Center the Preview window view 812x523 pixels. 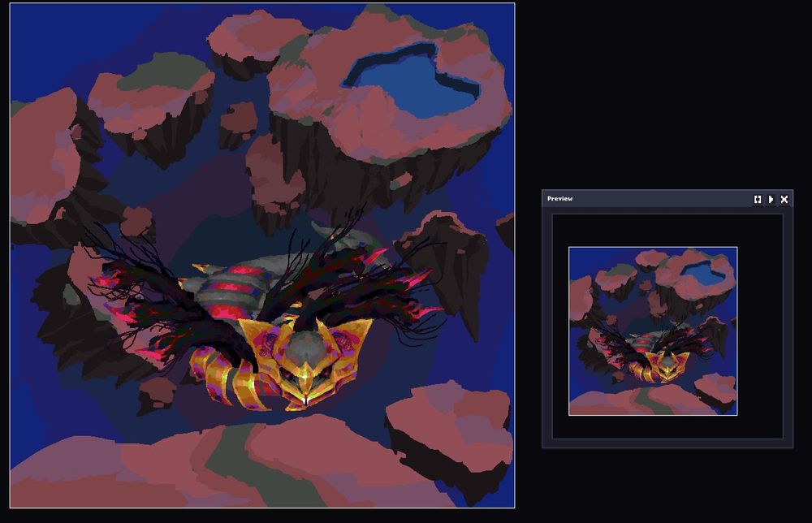point(758,199)
